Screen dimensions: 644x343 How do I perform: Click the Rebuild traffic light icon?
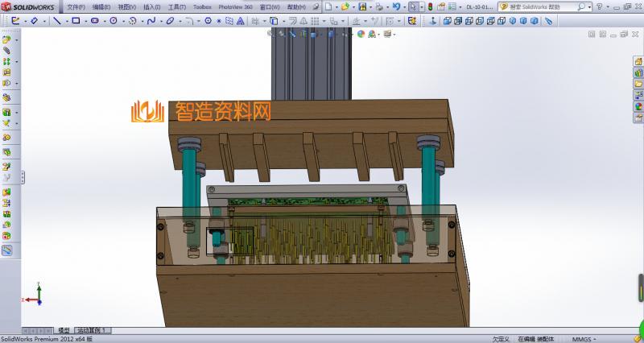429,6
